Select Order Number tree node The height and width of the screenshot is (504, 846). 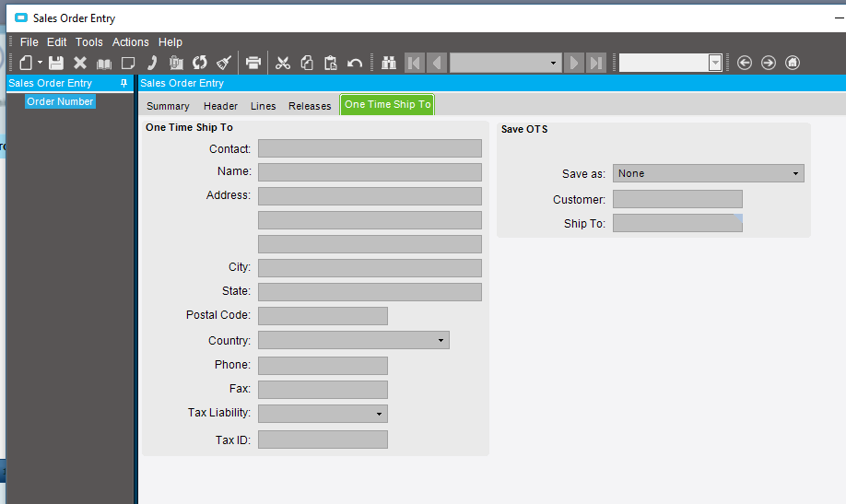click(x=60, y=101)
